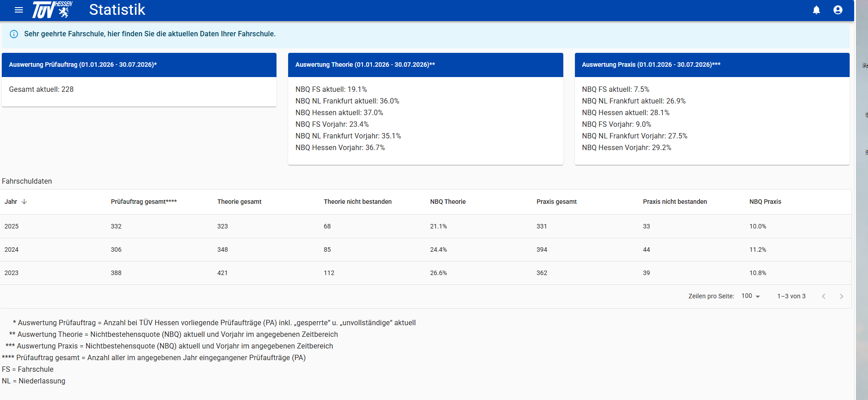This screenshot has width=868, height=400.
Task: Sort by NBQ Praxis column header
Action: tap(765, 202)
